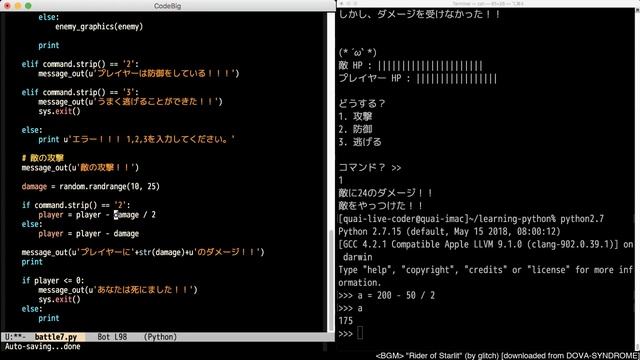
Task: Click the GCC 4.2.1 Compatible Apple LLVM line
Action: click(x=486, y=244)
